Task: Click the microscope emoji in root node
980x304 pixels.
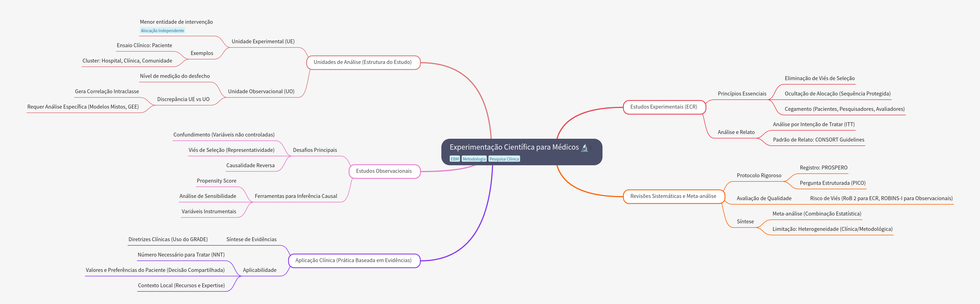Action: tap(584, 148)
